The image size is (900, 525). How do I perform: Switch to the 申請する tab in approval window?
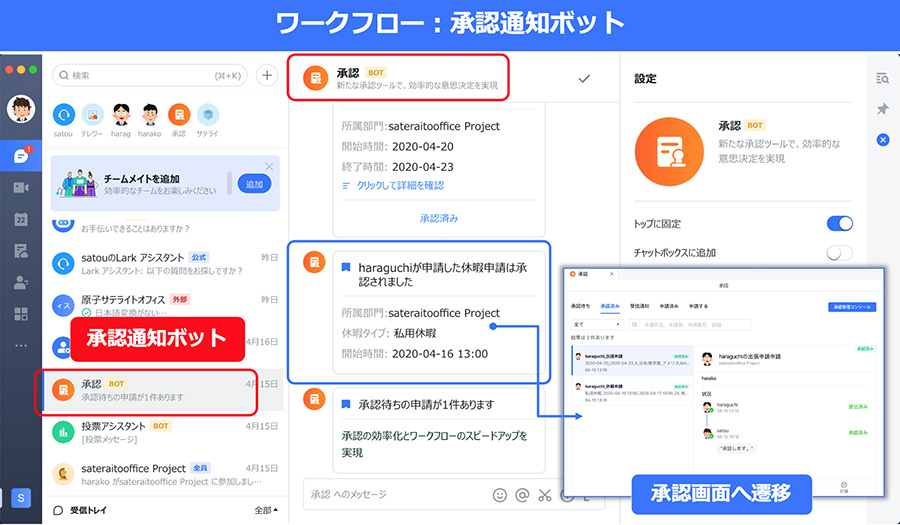coord(699,306)
